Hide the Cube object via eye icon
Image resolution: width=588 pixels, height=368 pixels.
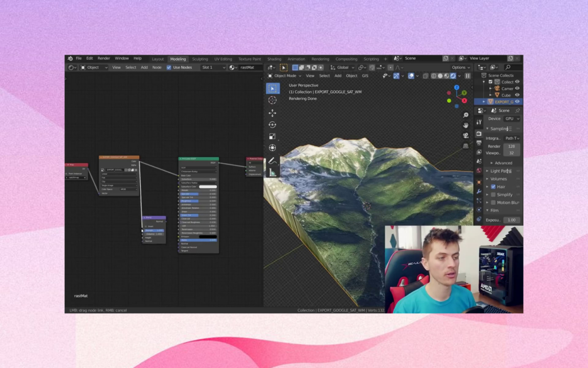click(x=517, y=95)
